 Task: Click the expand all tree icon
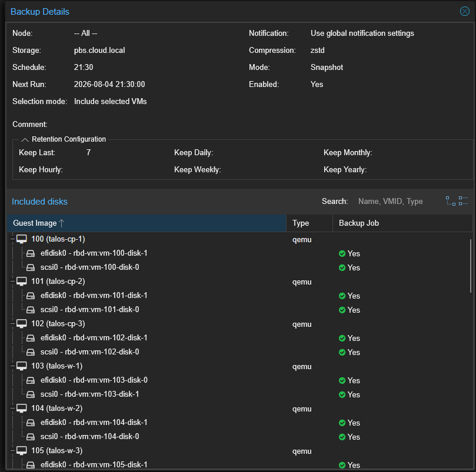[451, 201]
